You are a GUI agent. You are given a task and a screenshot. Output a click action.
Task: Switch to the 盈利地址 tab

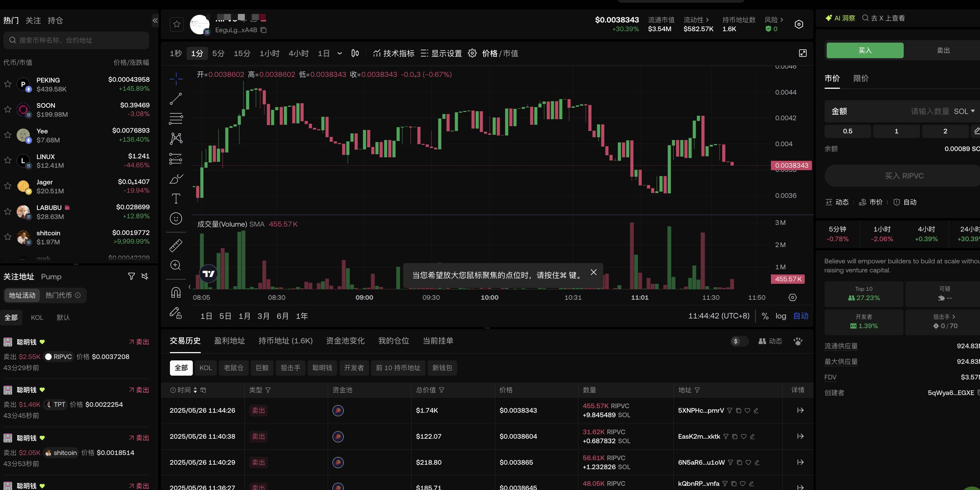pos(230,341)
